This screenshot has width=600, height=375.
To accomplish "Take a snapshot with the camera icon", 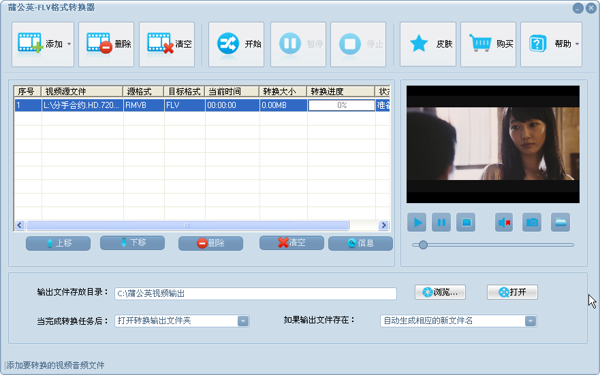I will pyautogui.click(x=532, y=222).
